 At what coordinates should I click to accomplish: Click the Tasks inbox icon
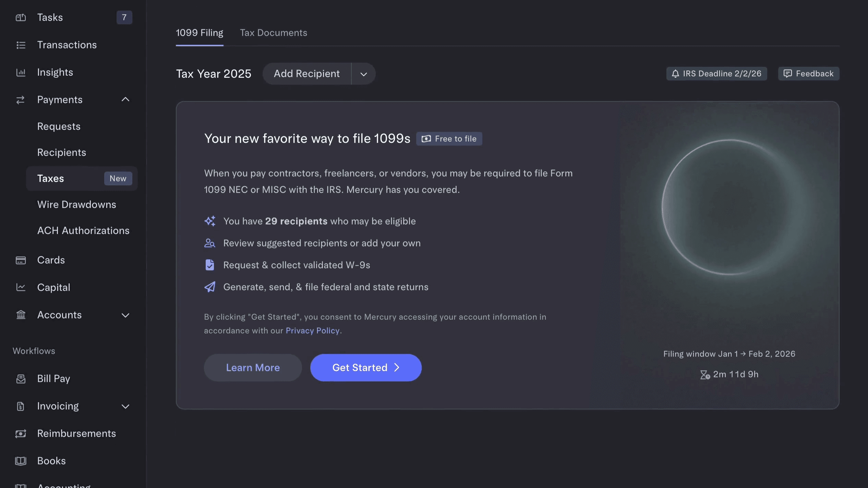(21, 17)
